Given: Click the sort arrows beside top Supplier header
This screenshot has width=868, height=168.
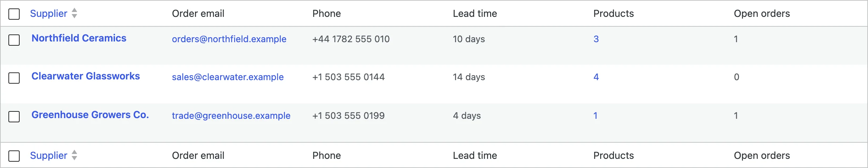Looking at the screenshot, I should point(74,13).
